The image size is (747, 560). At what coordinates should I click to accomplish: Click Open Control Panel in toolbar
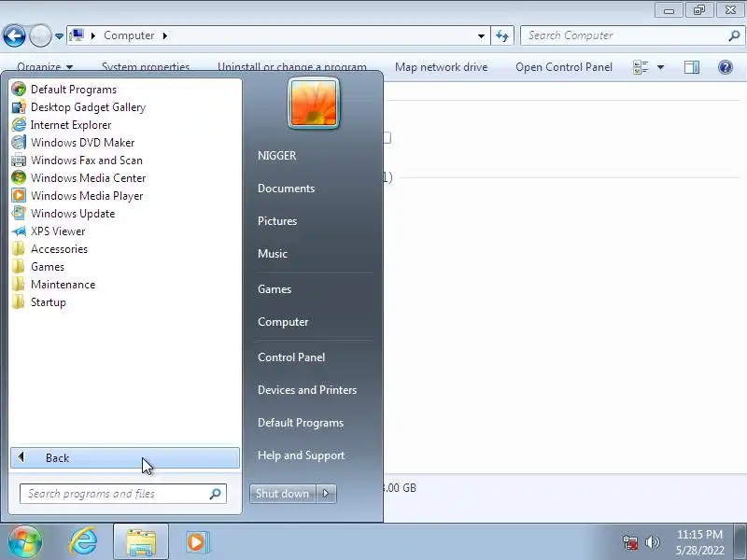click(564, 67)
